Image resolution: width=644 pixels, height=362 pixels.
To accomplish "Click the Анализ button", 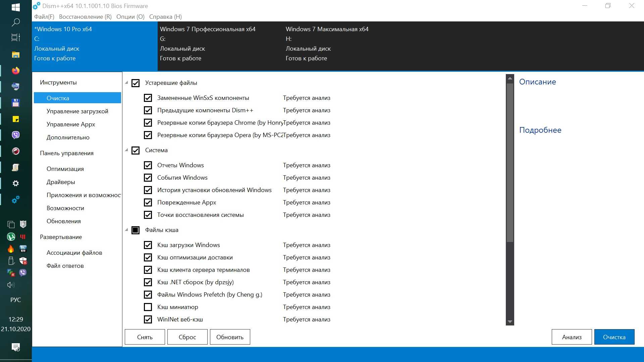I will [x=572, y=337].
